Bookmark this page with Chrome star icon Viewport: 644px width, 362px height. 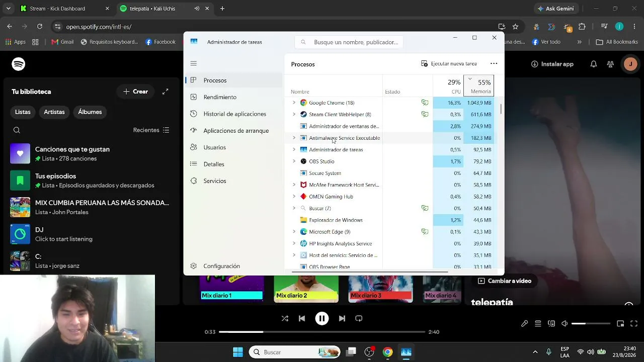point(515,27)
